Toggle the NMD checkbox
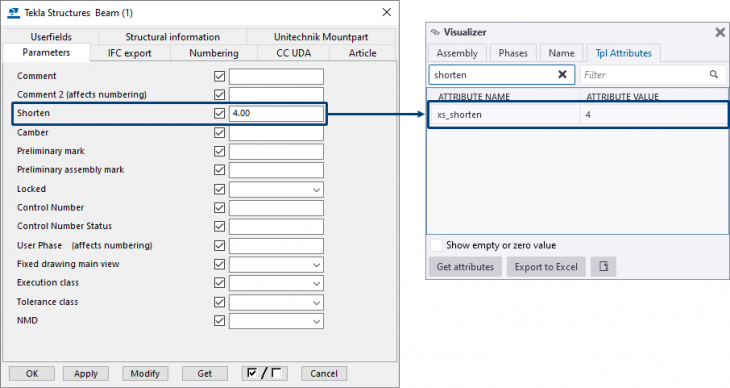The height and width of the screenshot is (388, 730). 219,320
